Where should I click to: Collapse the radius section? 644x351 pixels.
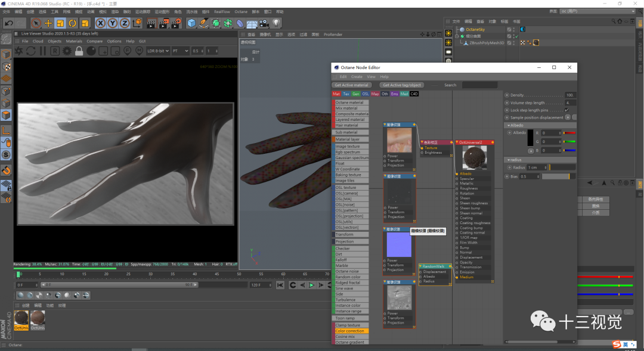[x=509, y=160]
